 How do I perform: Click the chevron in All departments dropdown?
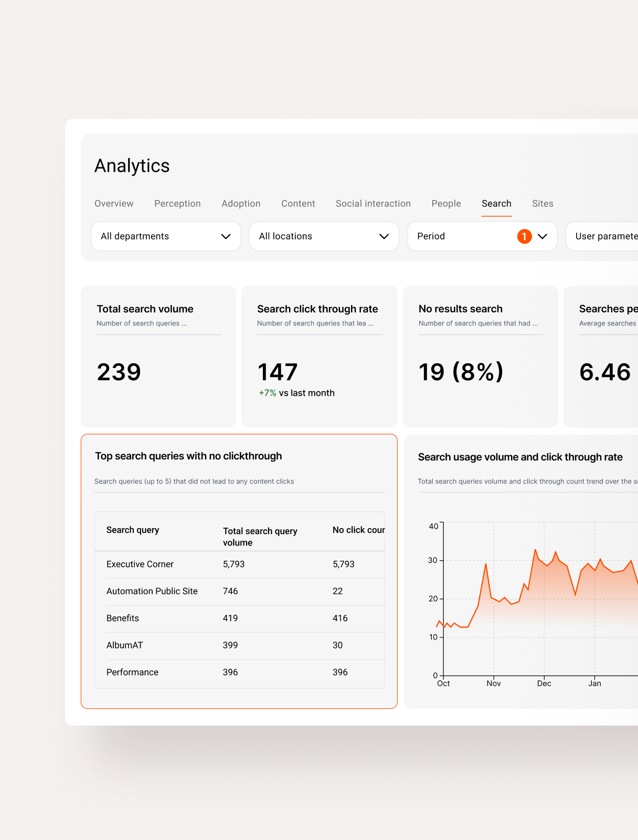226,236
